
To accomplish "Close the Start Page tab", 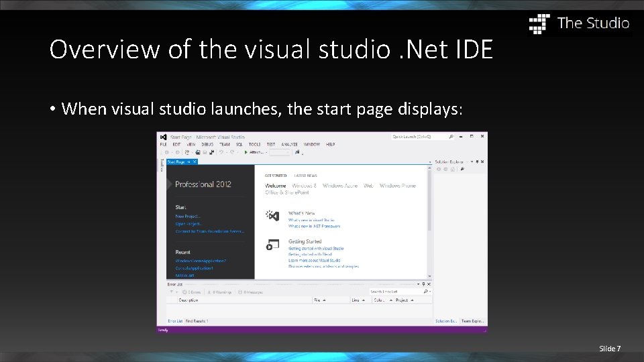I will tap(195, 162).
